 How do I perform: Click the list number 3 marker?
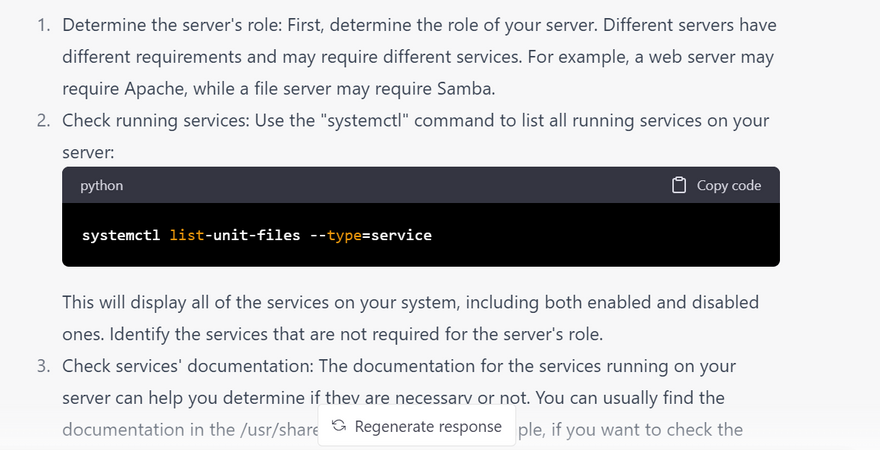click(x=44, y=366)
